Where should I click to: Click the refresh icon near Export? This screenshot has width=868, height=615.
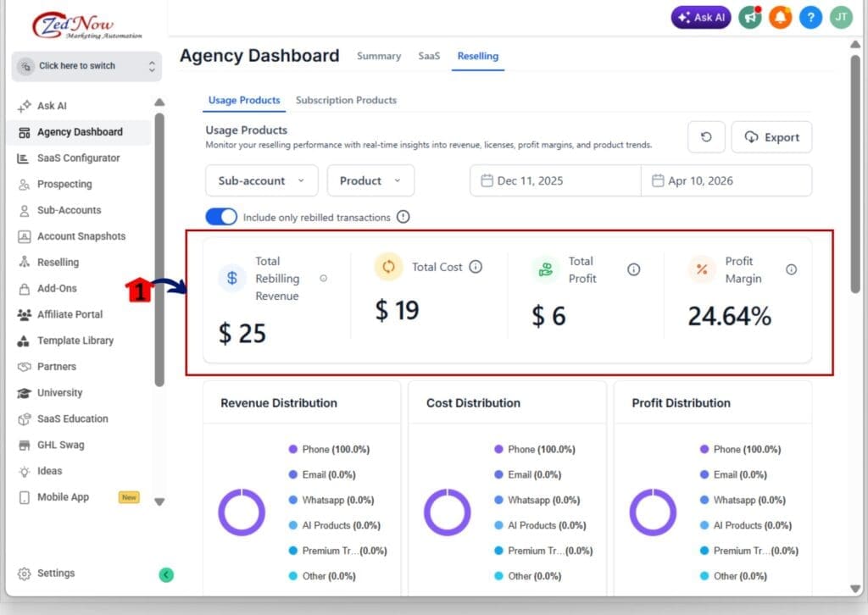[x=706, y=136]
